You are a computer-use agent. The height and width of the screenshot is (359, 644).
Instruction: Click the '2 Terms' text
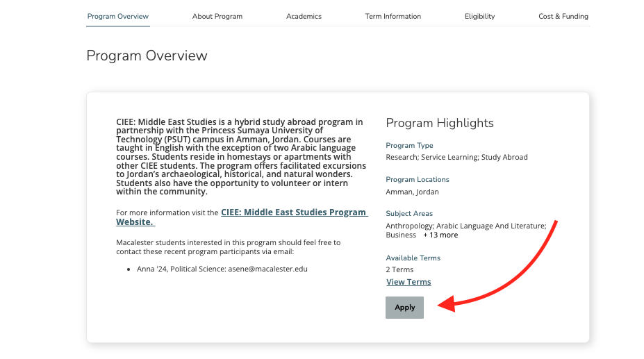tap(399, 269)
